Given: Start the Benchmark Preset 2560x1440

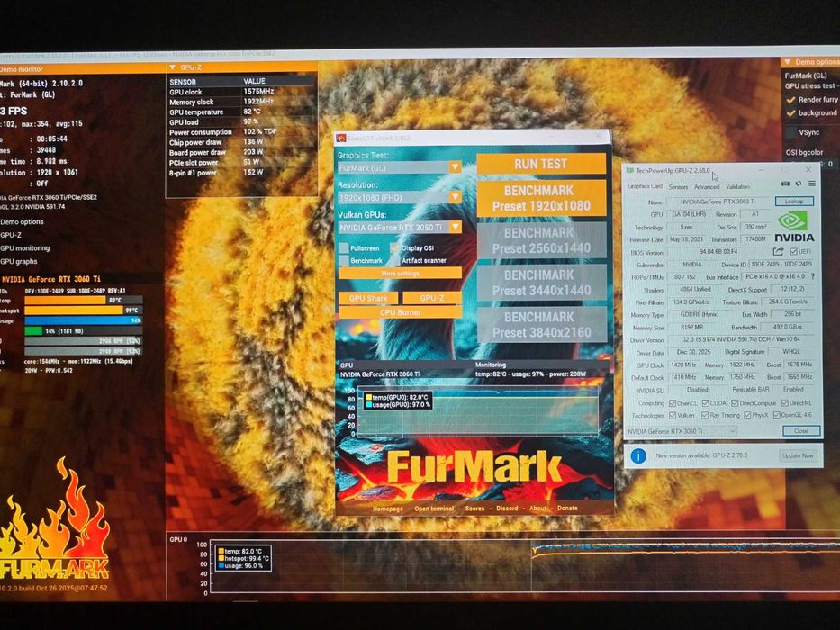Looking at the screenshot, I should 541,240.
